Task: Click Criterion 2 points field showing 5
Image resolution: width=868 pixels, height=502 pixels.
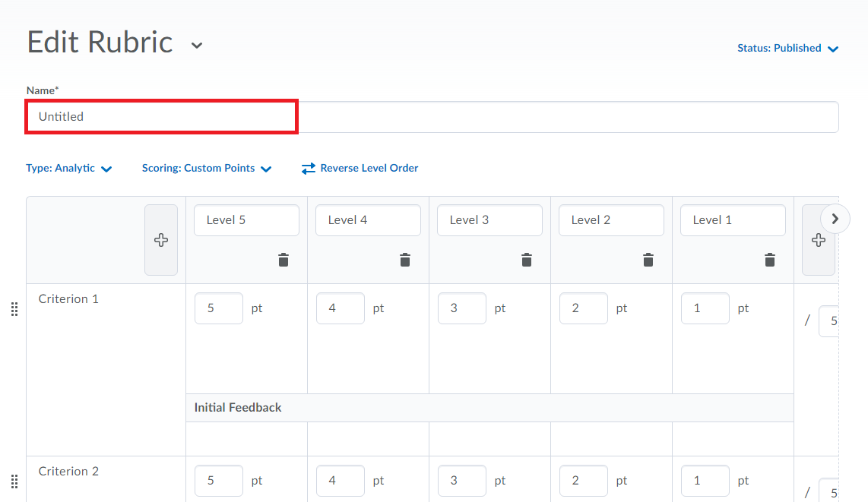Action: click(219, 481)
